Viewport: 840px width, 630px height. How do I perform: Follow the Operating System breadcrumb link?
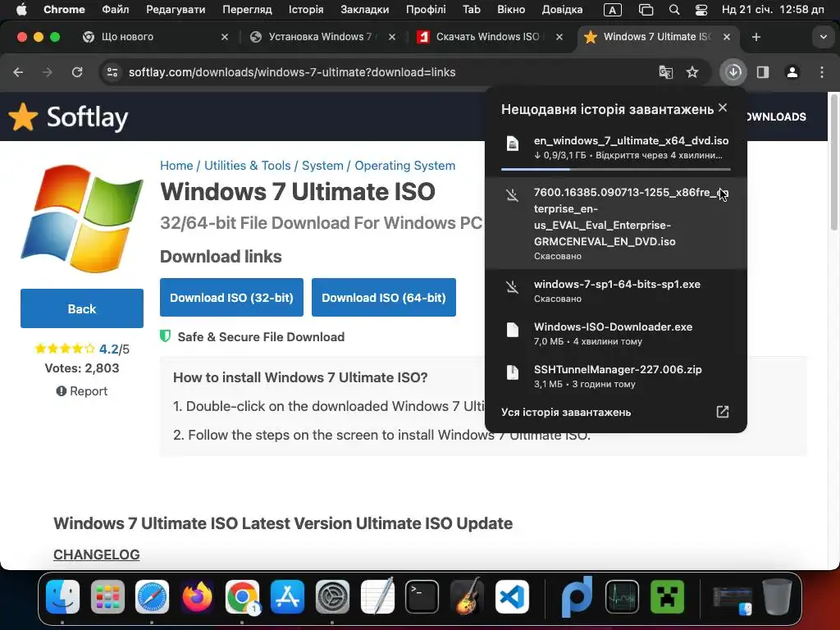click(405, 166)
